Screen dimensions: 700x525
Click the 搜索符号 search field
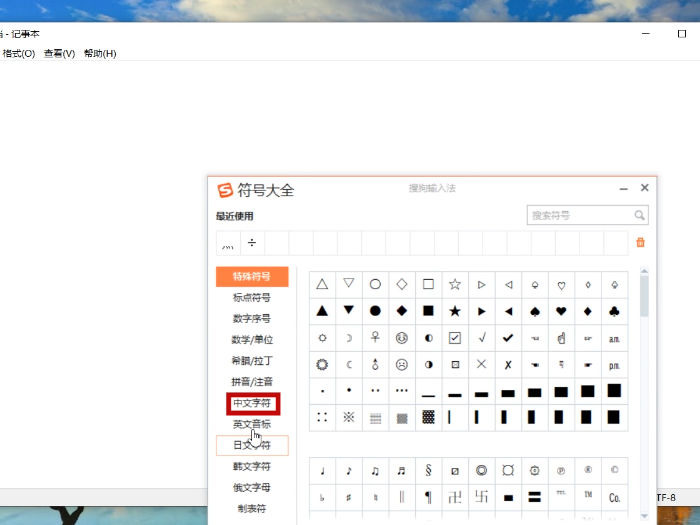588,216
